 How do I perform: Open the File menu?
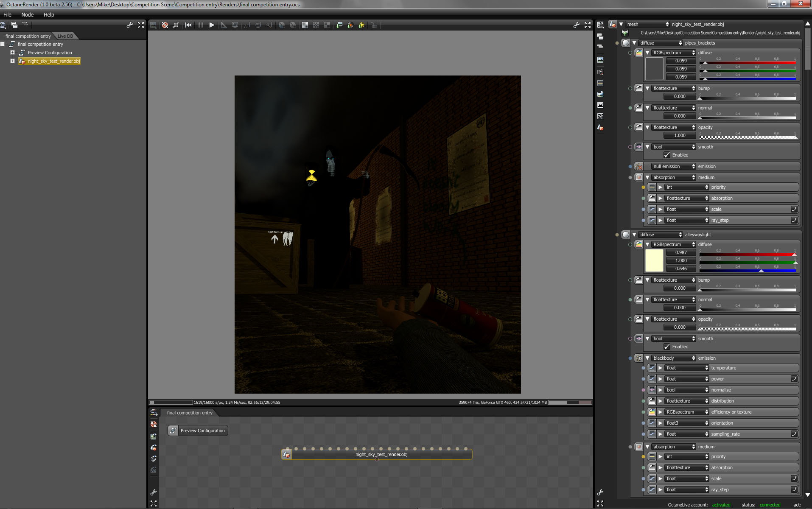[x=8, y=15]
